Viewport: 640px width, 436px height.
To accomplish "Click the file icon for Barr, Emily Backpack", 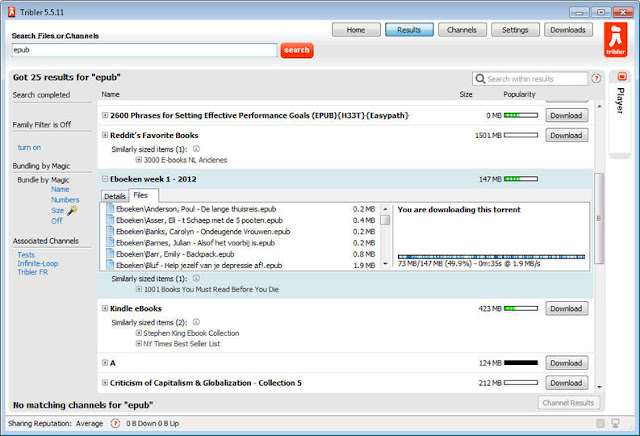I will (109, 254).
